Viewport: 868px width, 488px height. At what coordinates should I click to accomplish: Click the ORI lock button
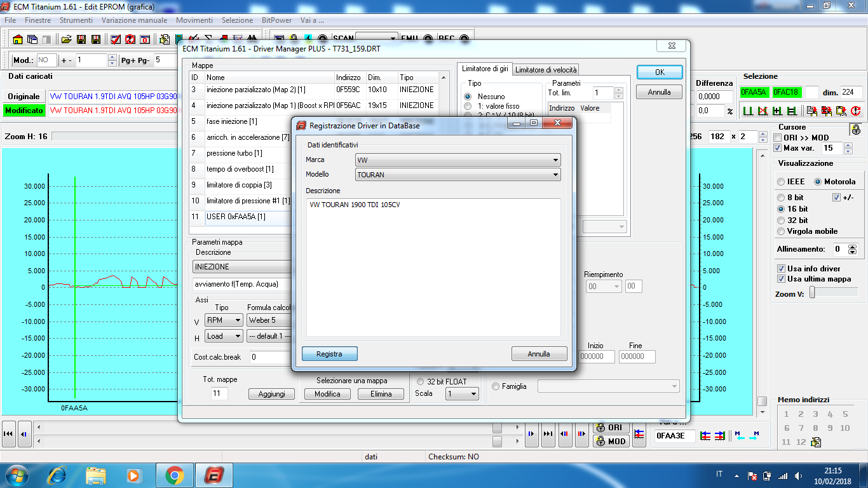point(611,428)
